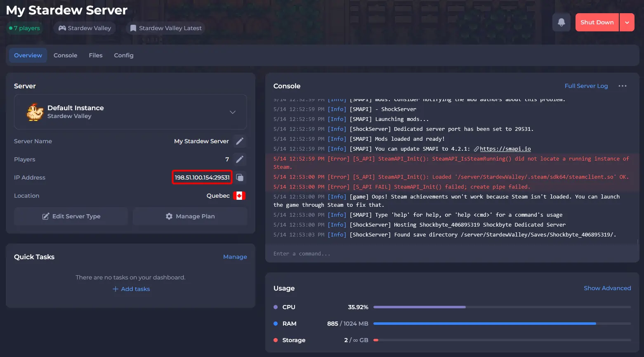Click the SteamAPI_IsSteamRunning error line
Image resolution: width=644 pixels, height=357 pixels.
click(451, 163)
